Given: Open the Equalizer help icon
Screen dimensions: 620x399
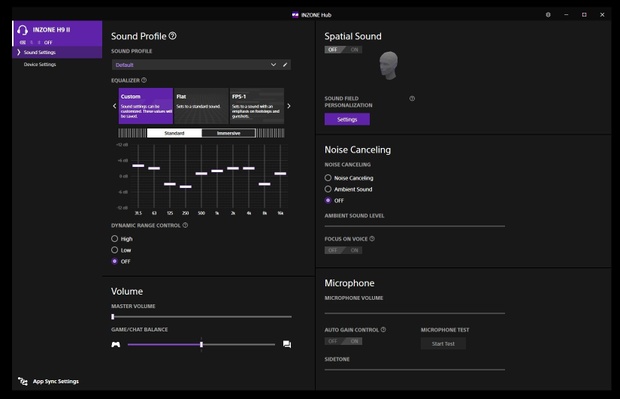Looking at the screenshot, I should point(144,80).
